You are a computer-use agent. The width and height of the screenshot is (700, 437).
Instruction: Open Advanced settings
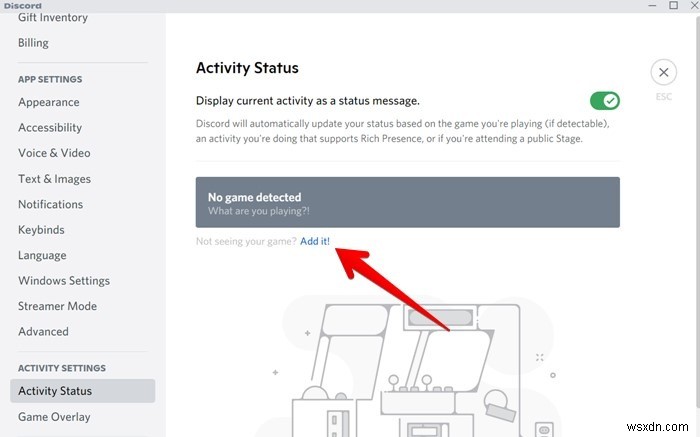click(43, 332)
